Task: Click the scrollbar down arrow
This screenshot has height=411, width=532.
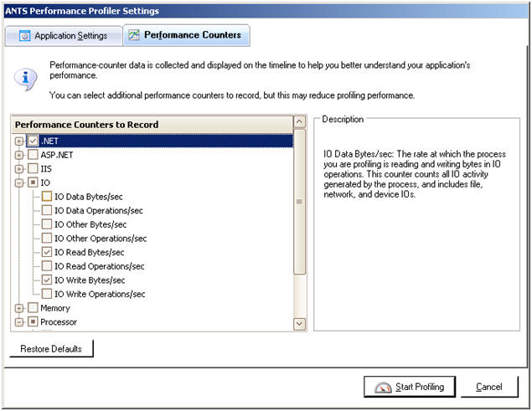Action: pos(299,324)
